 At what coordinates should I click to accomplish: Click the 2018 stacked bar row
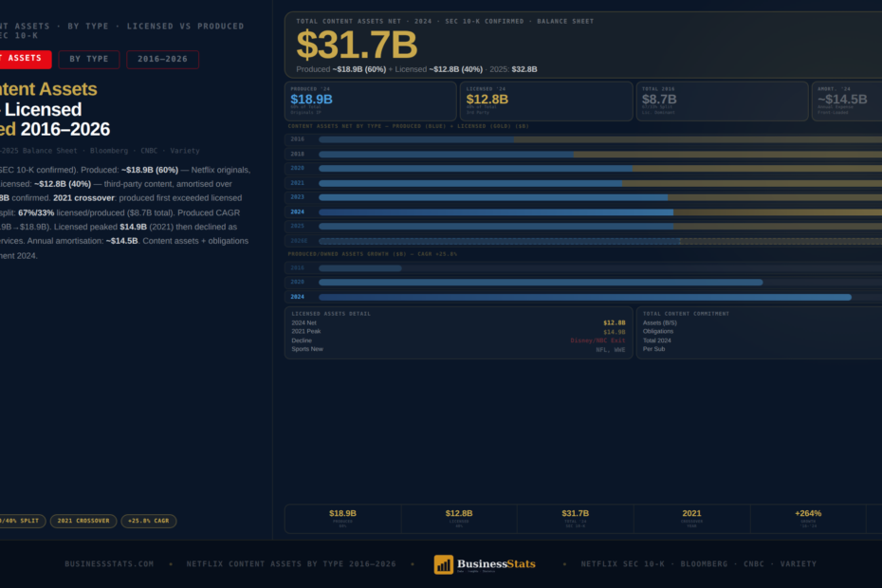click(x=583, y=154)
